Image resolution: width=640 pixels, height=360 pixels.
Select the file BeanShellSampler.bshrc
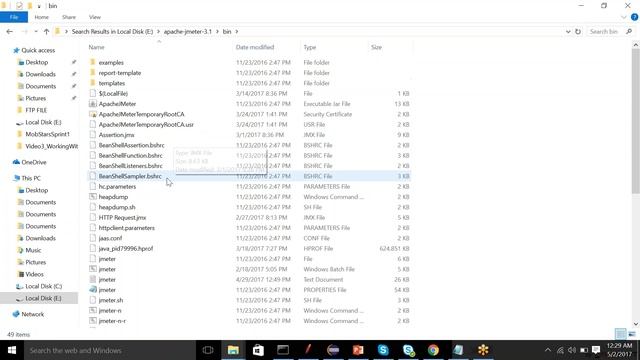pyautogui.click(x=130, y=176)
